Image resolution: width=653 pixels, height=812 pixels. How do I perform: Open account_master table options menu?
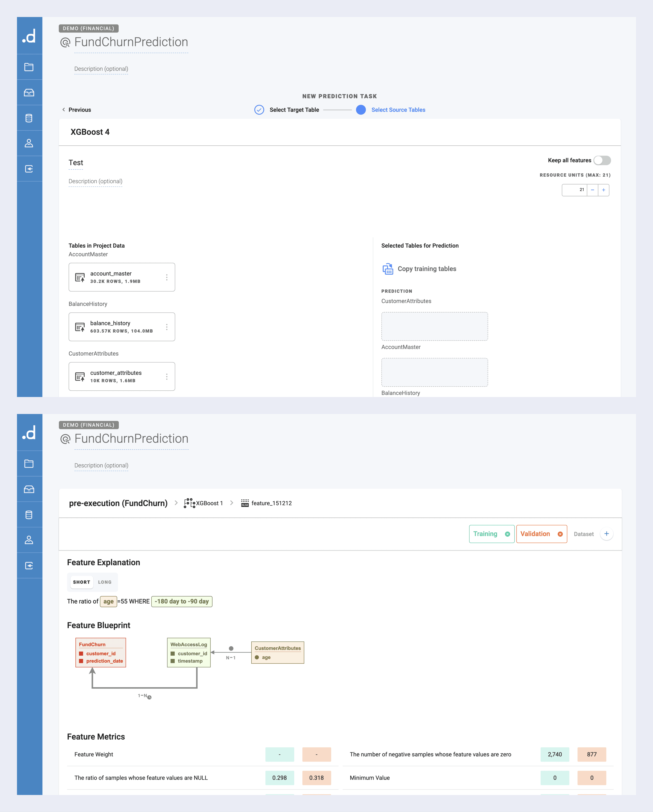pyautogui.click(x=167, y=278)
